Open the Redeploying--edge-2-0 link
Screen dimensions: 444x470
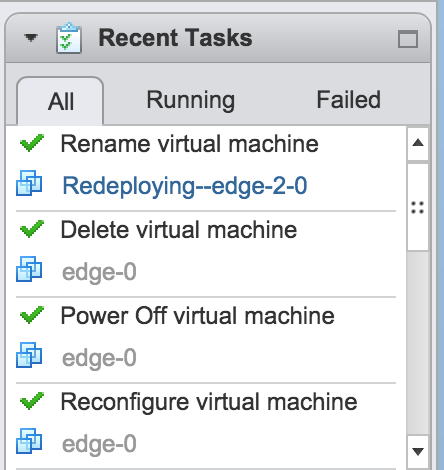click(x=185, y=186)
